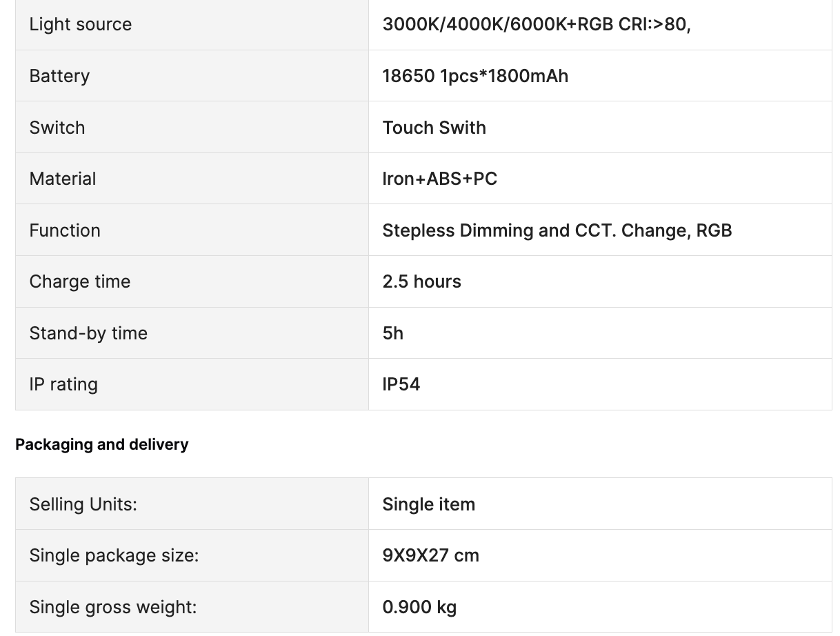
Task: Click the 5h stand-by value
Action: (x=393, y=333)
